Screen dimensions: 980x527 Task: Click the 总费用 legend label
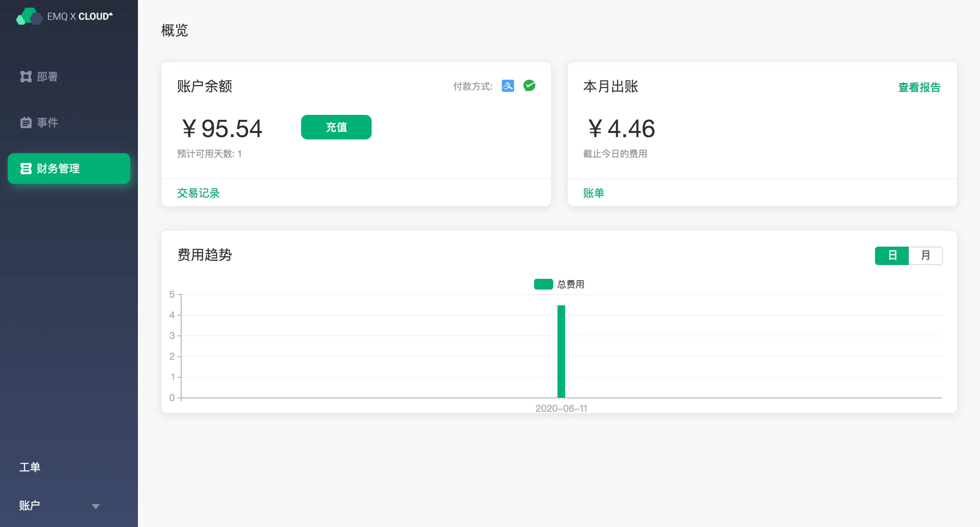tap(570, 284)
